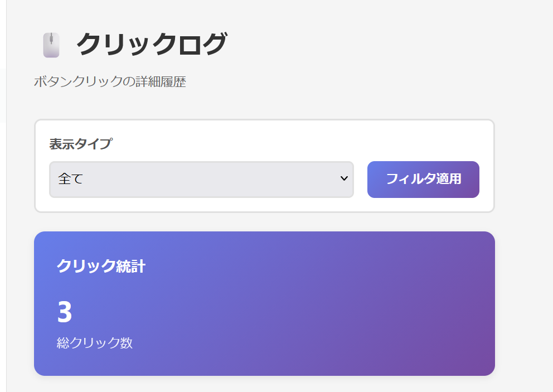
Task: Click the left sidebar edge strip
Action: point(3,223)
